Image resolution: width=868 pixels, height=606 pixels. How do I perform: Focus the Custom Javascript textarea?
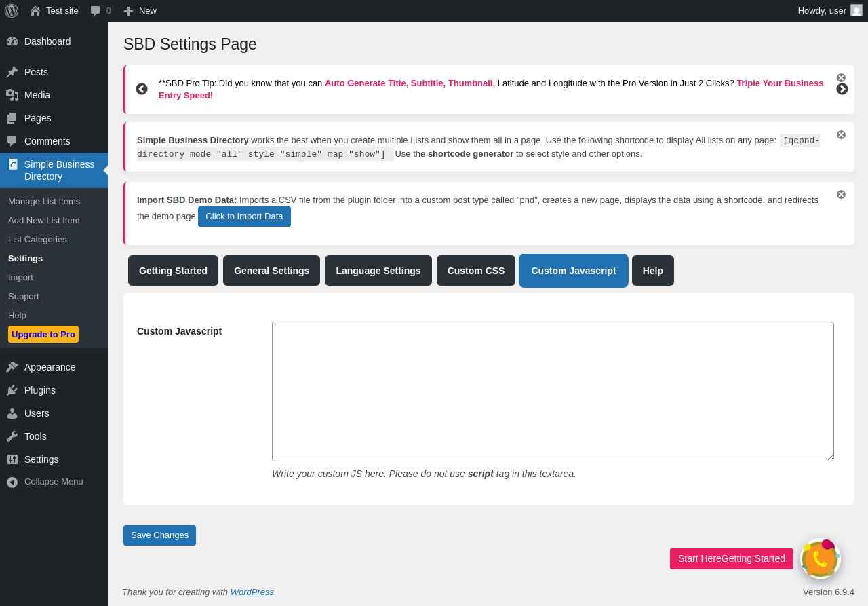(553, 392)
